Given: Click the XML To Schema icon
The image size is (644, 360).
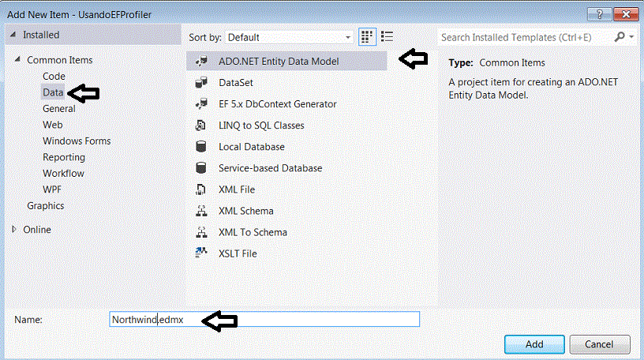Looking at the screenshot, I should click(201, 232).
